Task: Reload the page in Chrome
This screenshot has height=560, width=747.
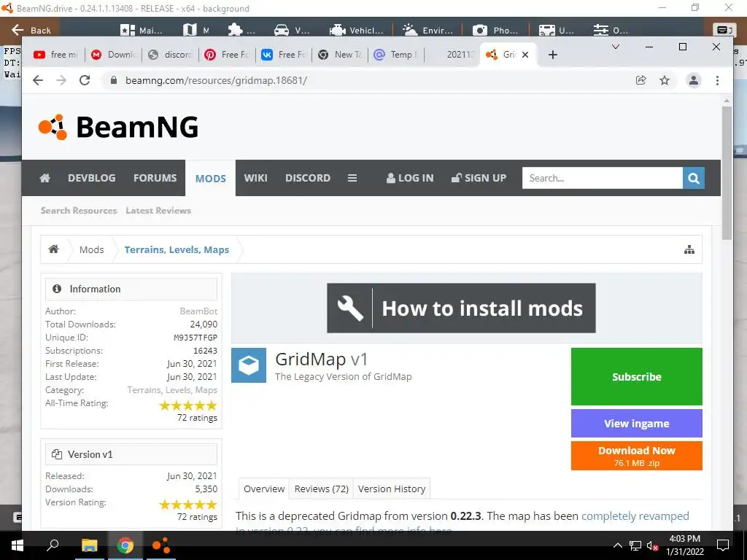Action: point(85,80)
